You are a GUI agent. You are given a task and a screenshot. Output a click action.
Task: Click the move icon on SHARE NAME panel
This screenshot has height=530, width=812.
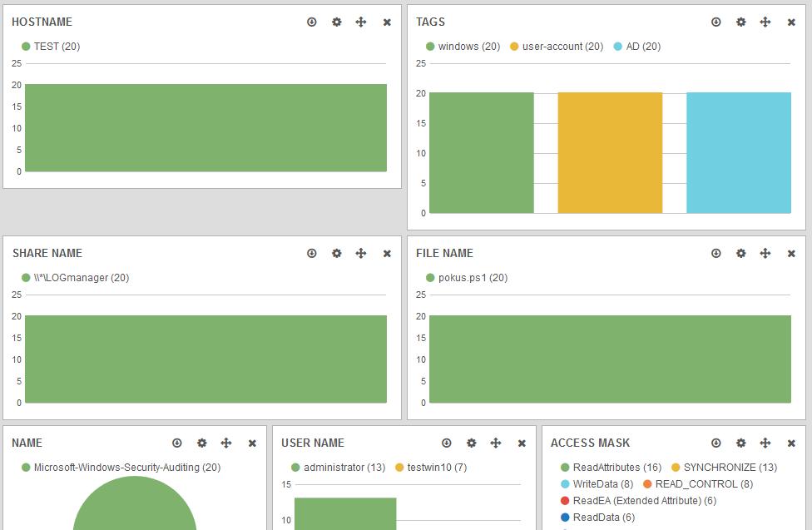[361, 253]
